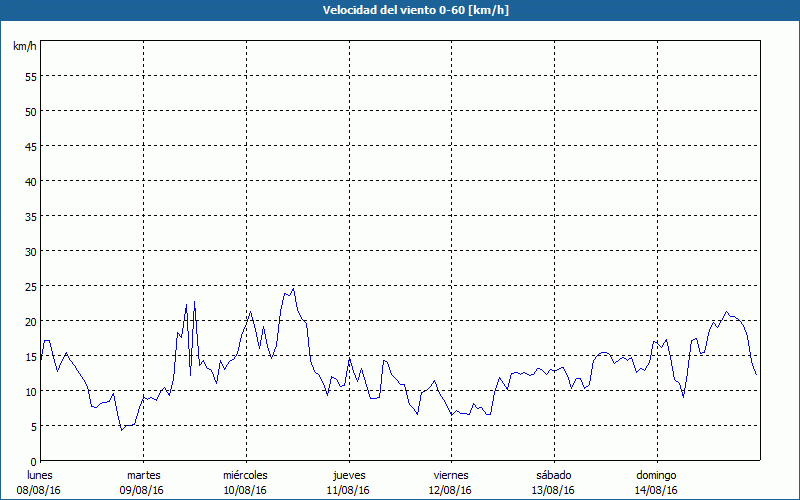Viewport: 800px width, 500px height.
Task: Click the lowest wind dip on lunes
Action: pos(122,429)
